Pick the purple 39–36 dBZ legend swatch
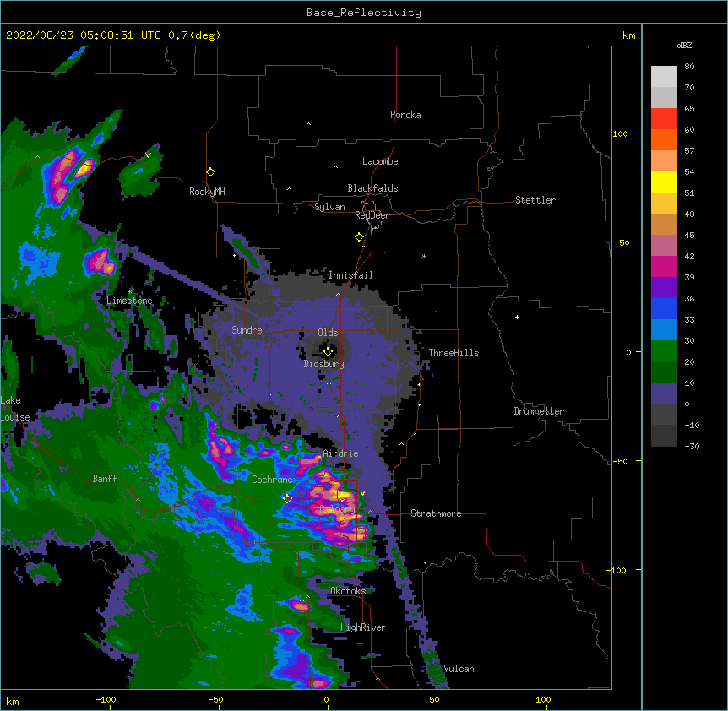 [x=664, y=288]
